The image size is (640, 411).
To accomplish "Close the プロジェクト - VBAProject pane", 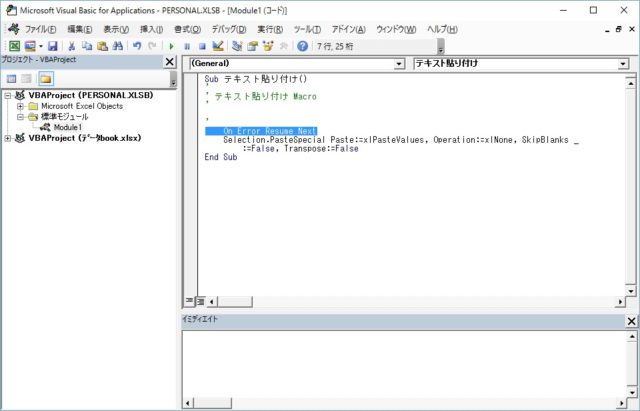I will pos(169,62).
